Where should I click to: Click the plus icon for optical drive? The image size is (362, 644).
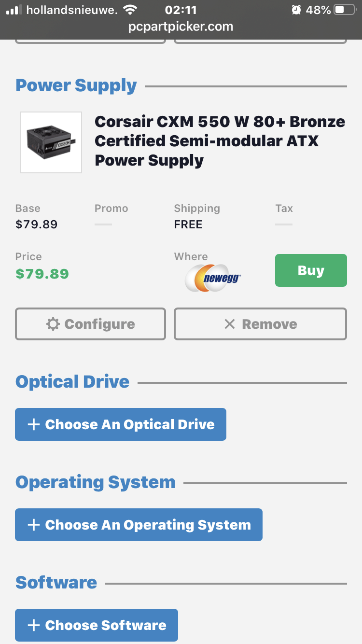point(33,424)
